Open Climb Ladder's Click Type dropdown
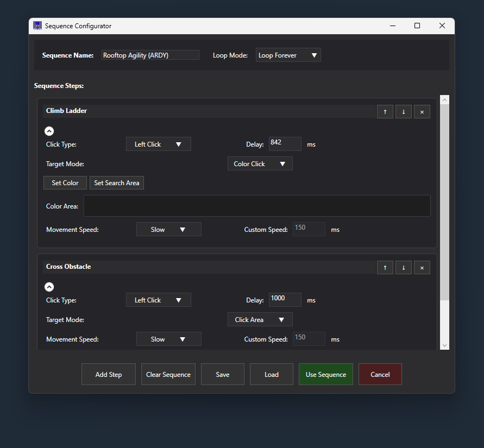The height and width of the screenshot is (448, 484). (158, 144)
